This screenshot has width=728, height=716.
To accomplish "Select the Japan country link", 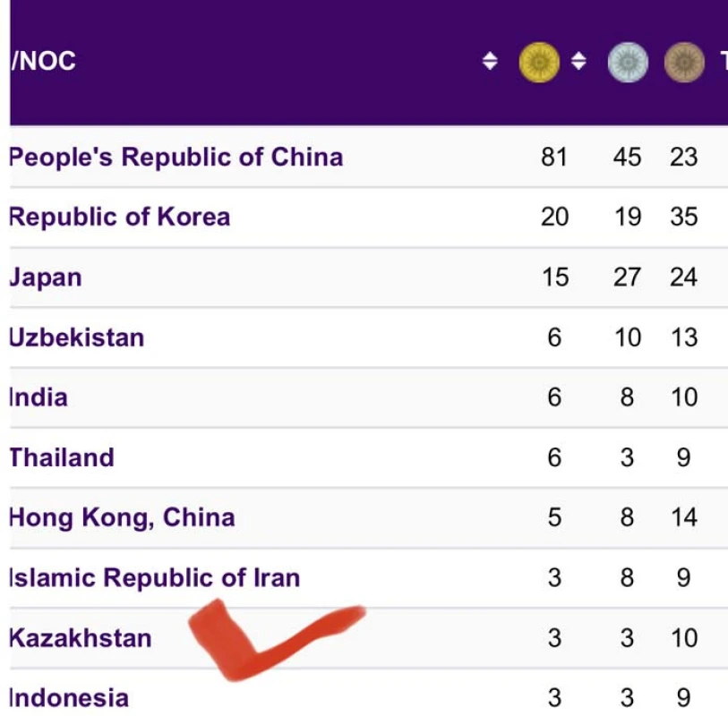I will click(46, 277).
